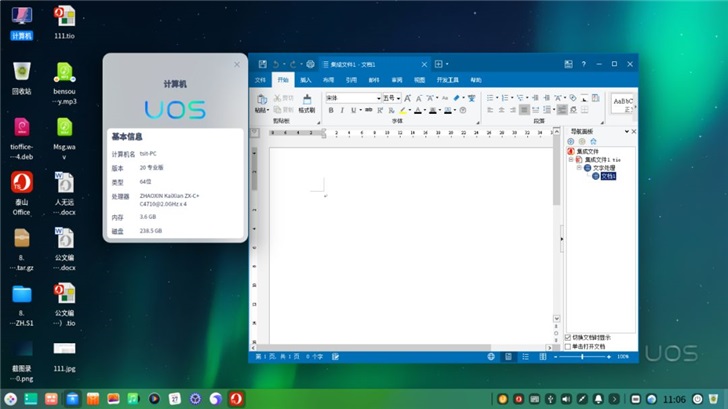This screenshot has height=409, width=728.
Task: Click the Paste (粘贴) icon
Action: (261, 101)
